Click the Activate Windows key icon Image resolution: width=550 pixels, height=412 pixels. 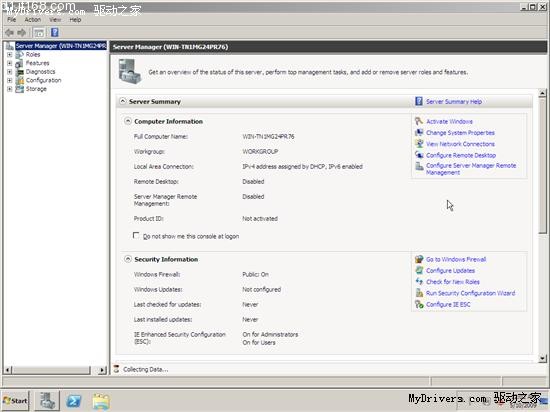[x=419, y=121]
